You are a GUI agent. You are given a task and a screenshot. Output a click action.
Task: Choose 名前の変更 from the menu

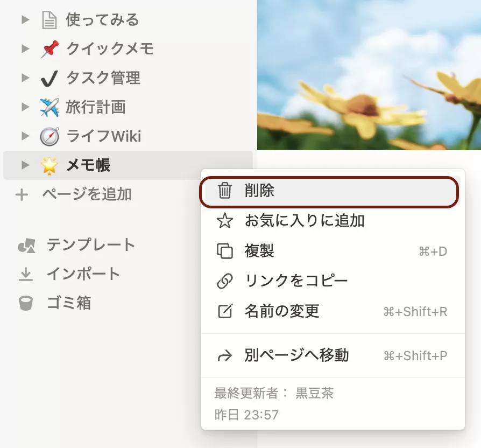pyautogui.click(x=333, y=311)
